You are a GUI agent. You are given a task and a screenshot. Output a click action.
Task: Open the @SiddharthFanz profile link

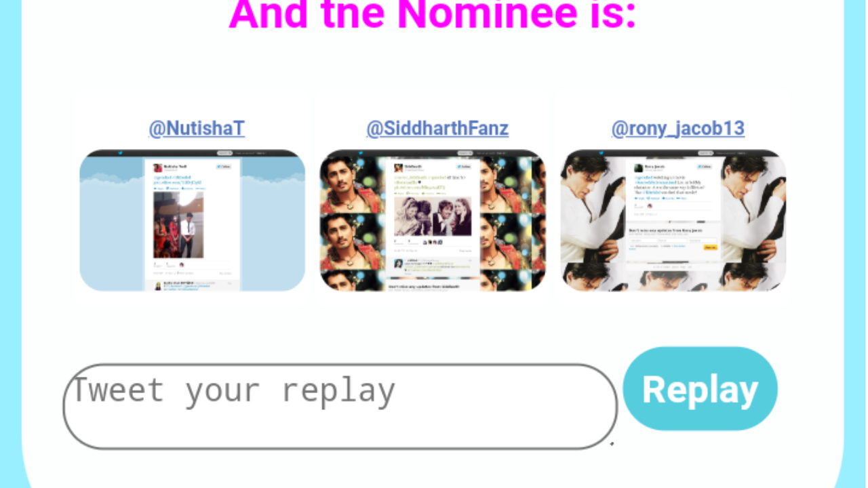(437, 128)
